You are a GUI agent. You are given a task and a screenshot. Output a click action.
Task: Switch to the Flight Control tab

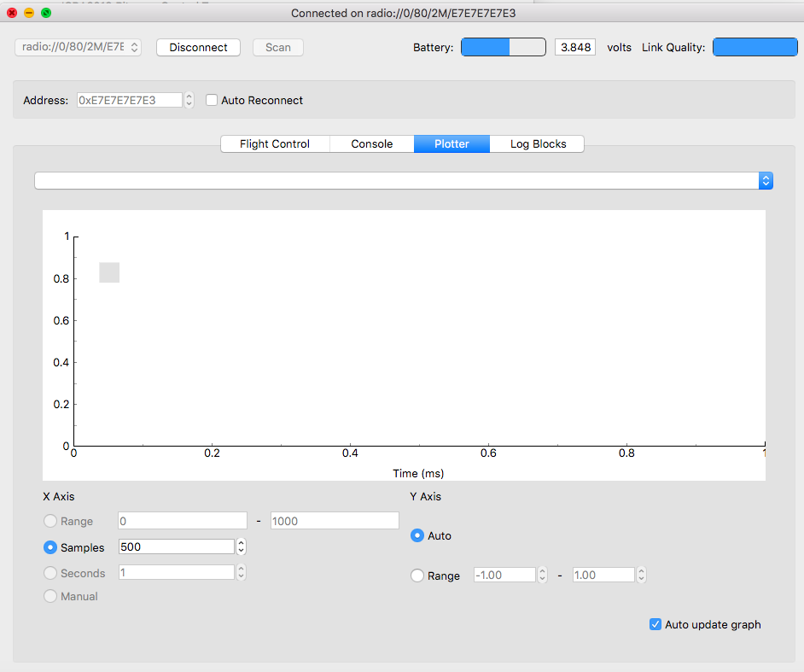click(x=274, y=144)
